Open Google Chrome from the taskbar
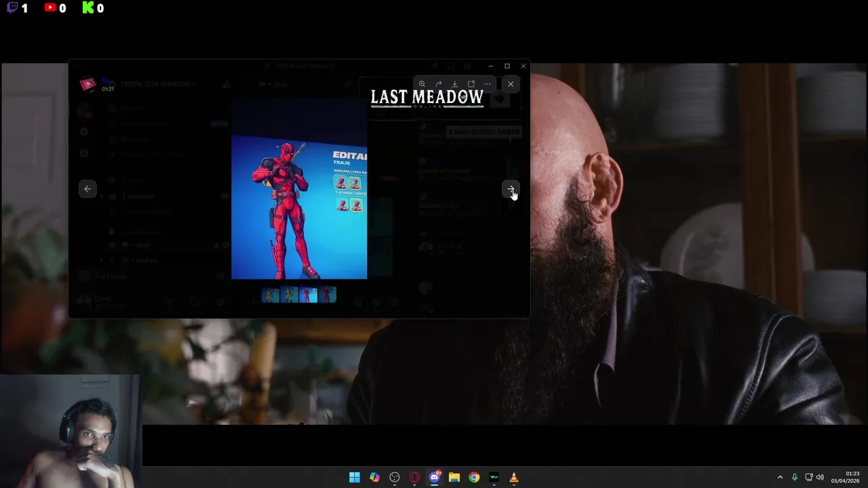 tap(474, 478)
